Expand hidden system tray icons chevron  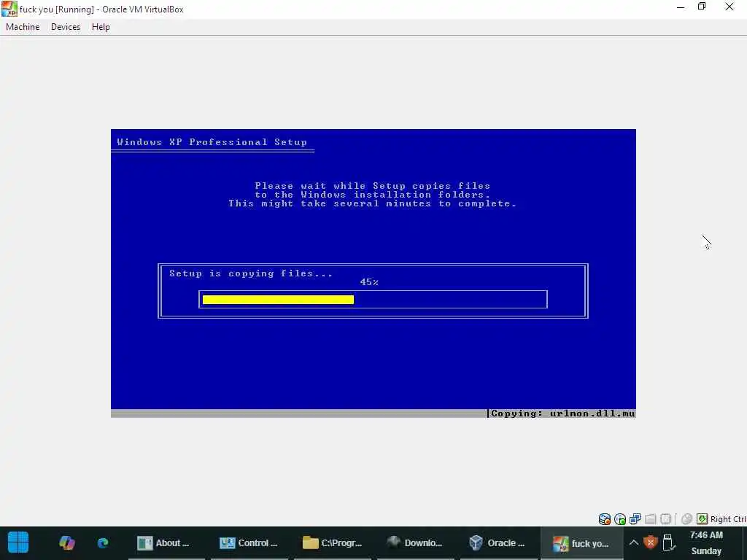point(634,542)
